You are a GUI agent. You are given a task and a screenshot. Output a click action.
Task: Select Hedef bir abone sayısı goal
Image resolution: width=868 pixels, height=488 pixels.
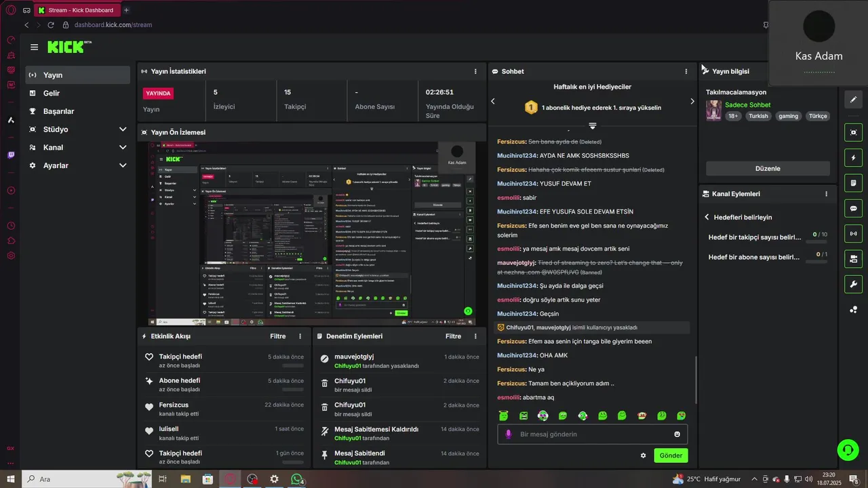(x=768, y=258)
